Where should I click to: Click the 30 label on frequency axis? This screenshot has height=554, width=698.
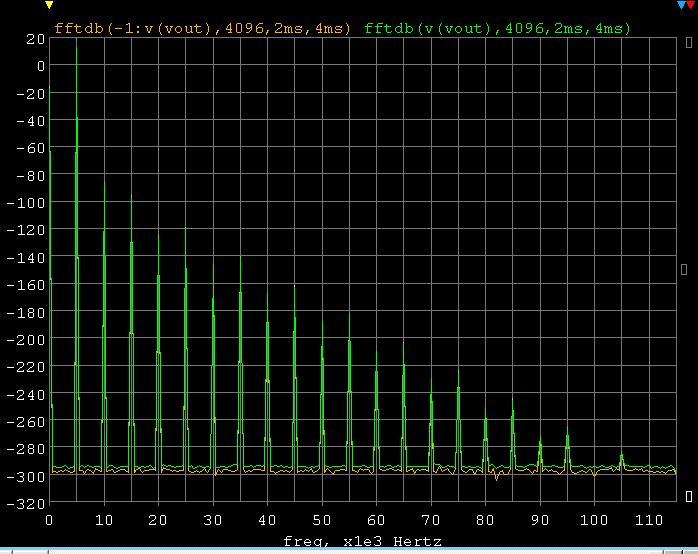(212, 520)
